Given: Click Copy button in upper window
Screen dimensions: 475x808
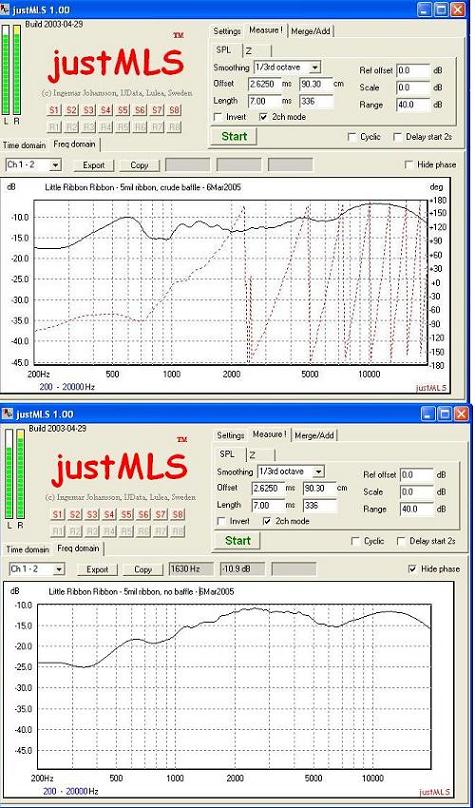Looking at the screenshot, I should coord(139,165).
